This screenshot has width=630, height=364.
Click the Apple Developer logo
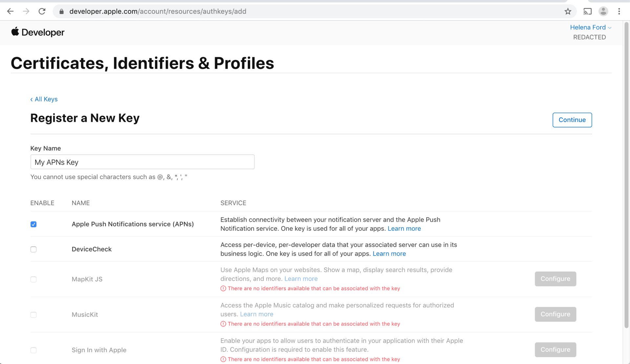tap(38, 32)
